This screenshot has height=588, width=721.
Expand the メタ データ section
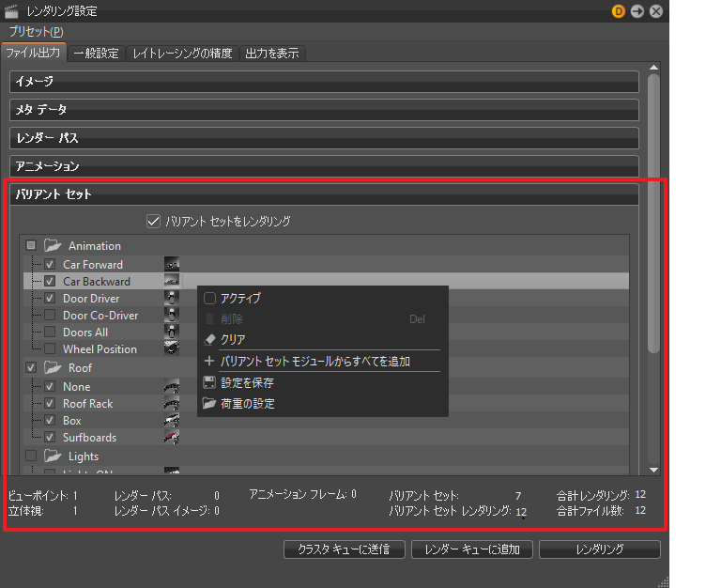(x=324, y=110)
